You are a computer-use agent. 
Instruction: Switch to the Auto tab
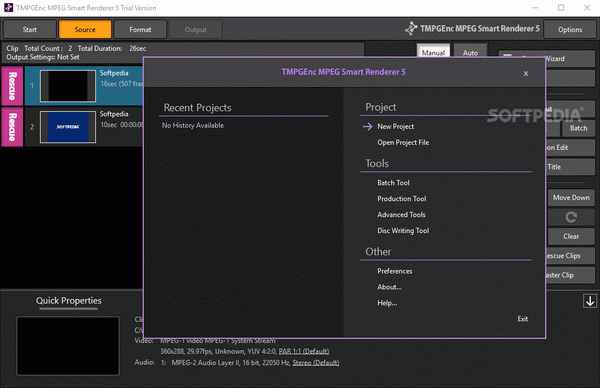(x=470, y=52)
